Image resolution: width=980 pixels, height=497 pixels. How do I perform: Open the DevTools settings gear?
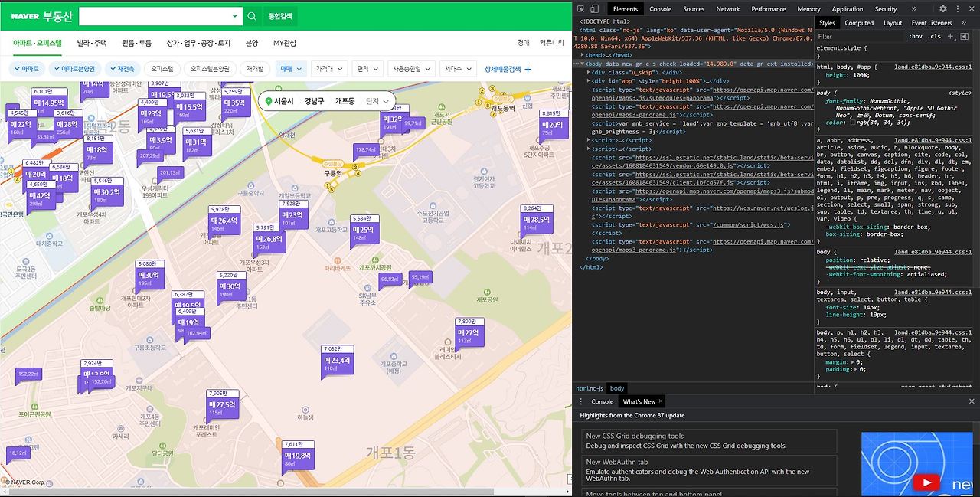pos(943,8)
